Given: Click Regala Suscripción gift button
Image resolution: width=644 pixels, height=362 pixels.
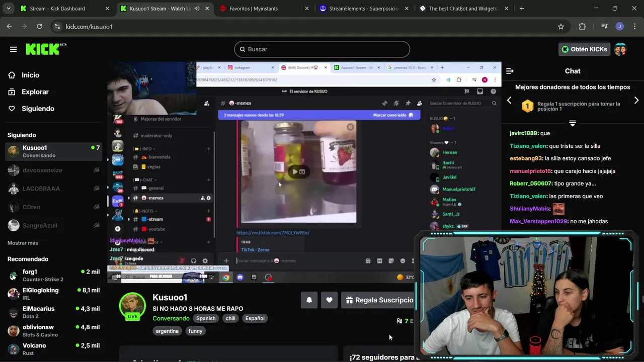Looking at the screenshot, I should tap(378, 300).
